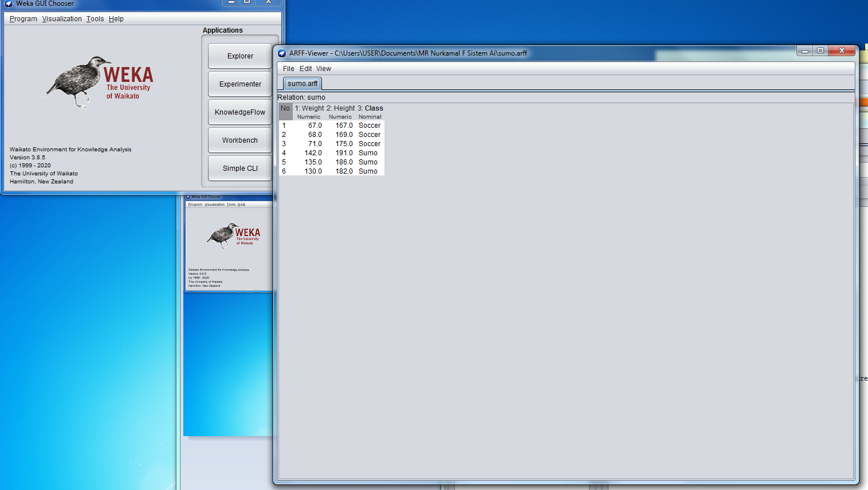
Task: Select height cell 186.0
Action: coord(340,162)
